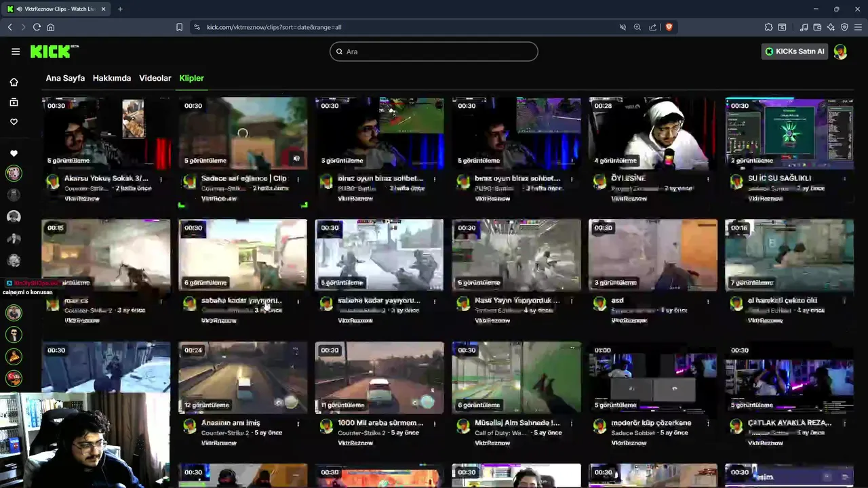
Task: Play the Anasının amı imiş clip thumbnail
Action: pos(243,378)
